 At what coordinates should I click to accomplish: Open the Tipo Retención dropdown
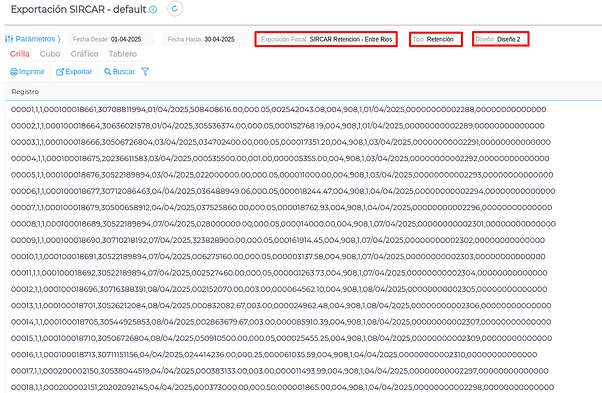(x=436, y=39)
